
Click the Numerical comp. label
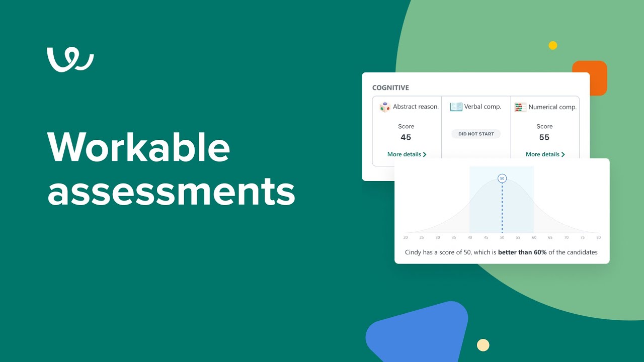tap(552, 107)
